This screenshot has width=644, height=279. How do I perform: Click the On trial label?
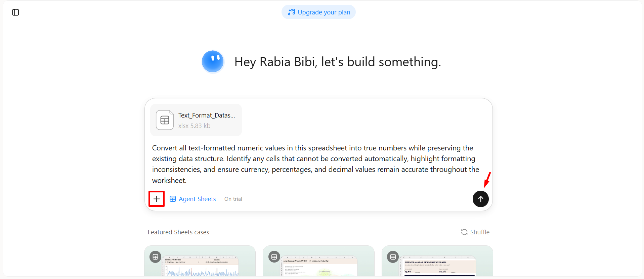(x=233, y=199)
